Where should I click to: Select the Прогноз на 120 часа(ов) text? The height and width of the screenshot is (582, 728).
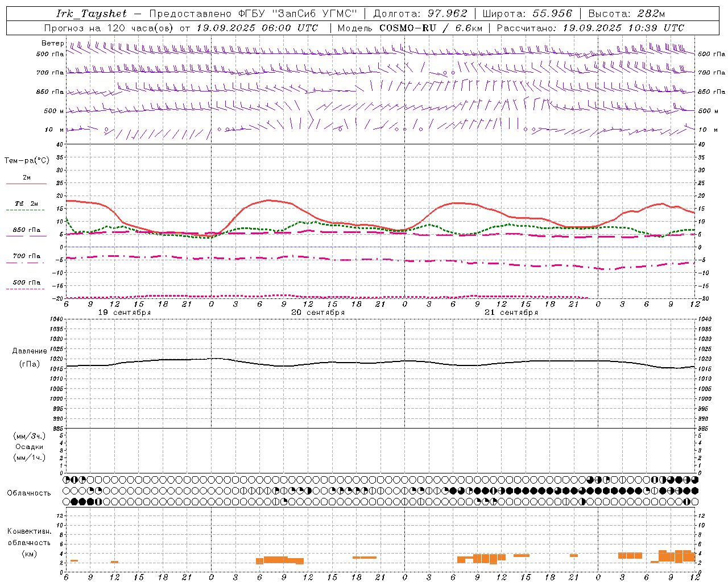tap(109, 28)
